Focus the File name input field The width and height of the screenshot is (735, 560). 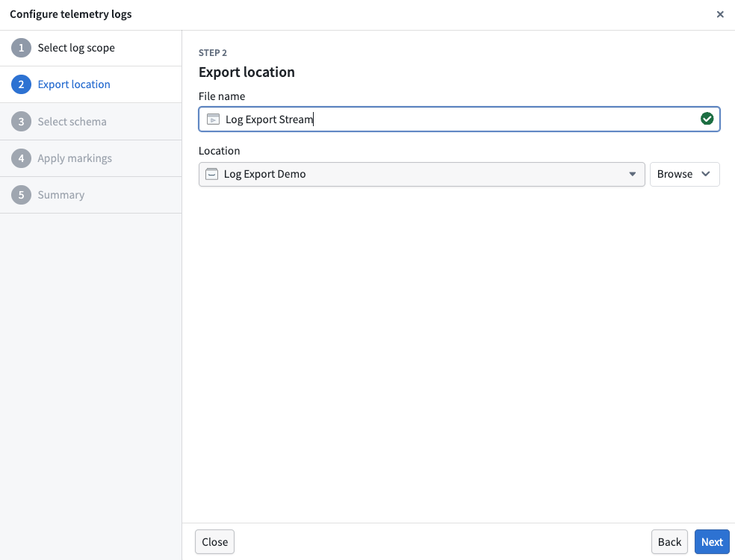coord(459,119)
